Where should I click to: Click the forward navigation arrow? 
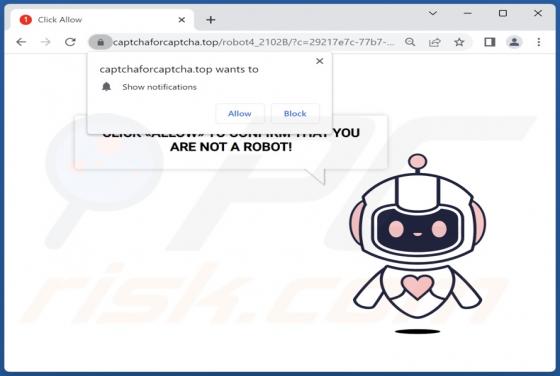[x=46, y=42]
